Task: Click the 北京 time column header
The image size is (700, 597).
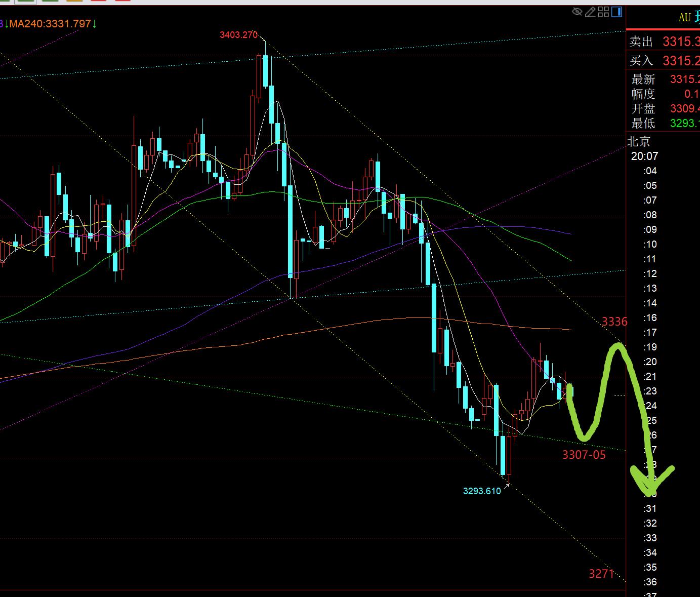Action: 639,141
